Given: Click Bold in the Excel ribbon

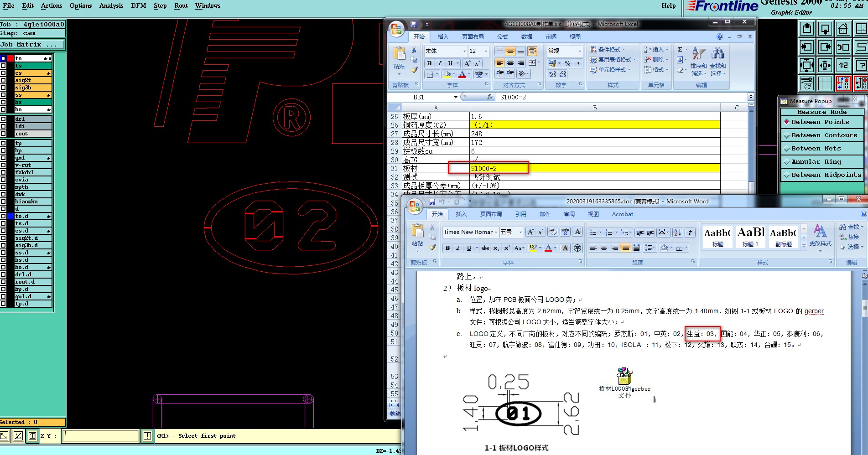Looking at the screenshot, I should [429, 63].
